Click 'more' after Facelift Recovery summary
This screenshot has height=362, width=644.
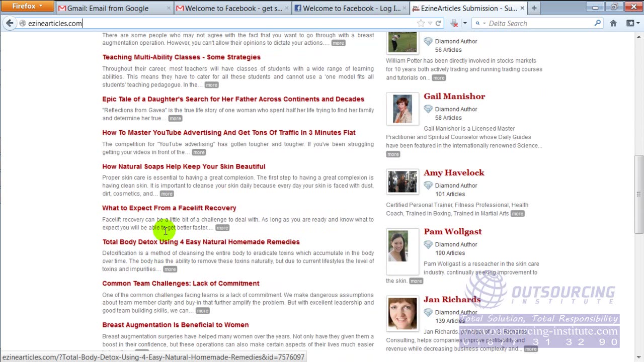pyautogui.click(x=222, y=228)
